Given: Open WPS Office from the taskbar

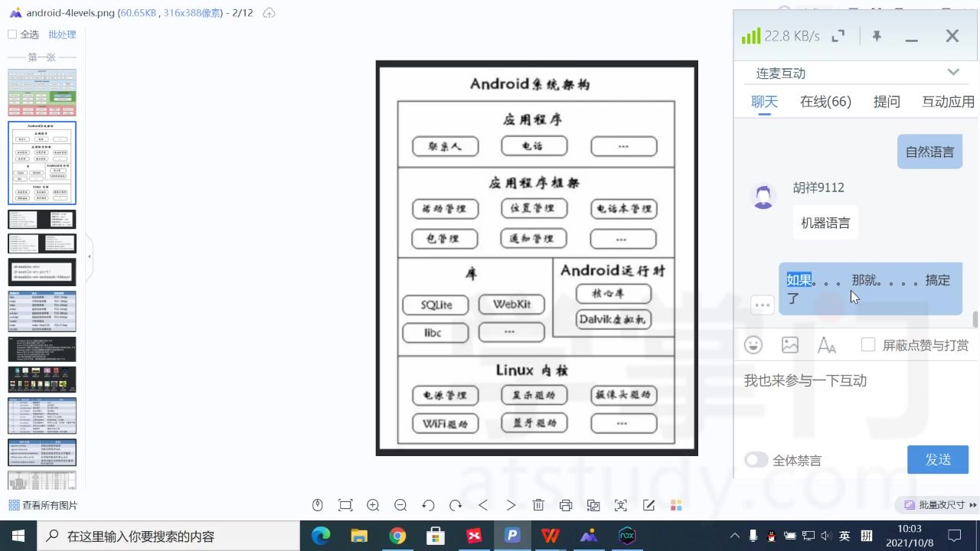Looking at the screenshot, I should click(550, 536).
